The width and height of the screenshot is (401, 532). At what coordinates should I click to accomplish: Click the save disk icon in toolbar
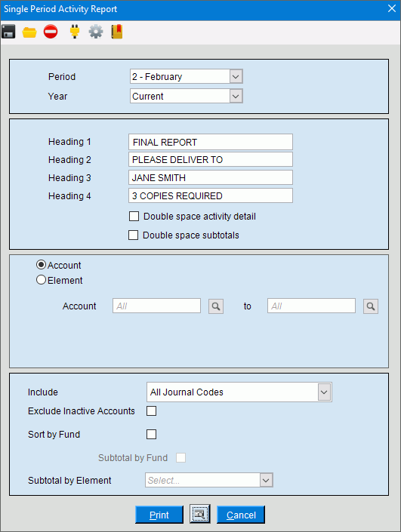8,32
